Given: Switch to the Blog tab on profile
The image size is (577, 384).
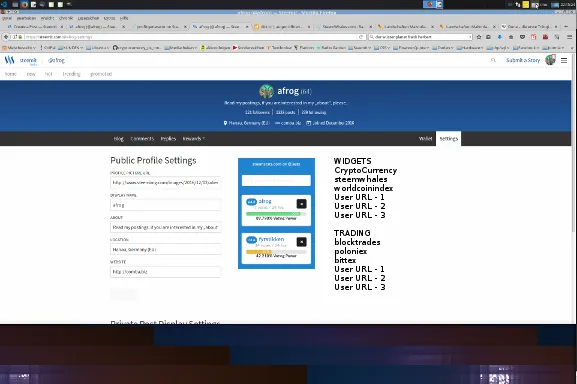Looking at the screenshot, I should pyautogui.click(x=118, y=139).
